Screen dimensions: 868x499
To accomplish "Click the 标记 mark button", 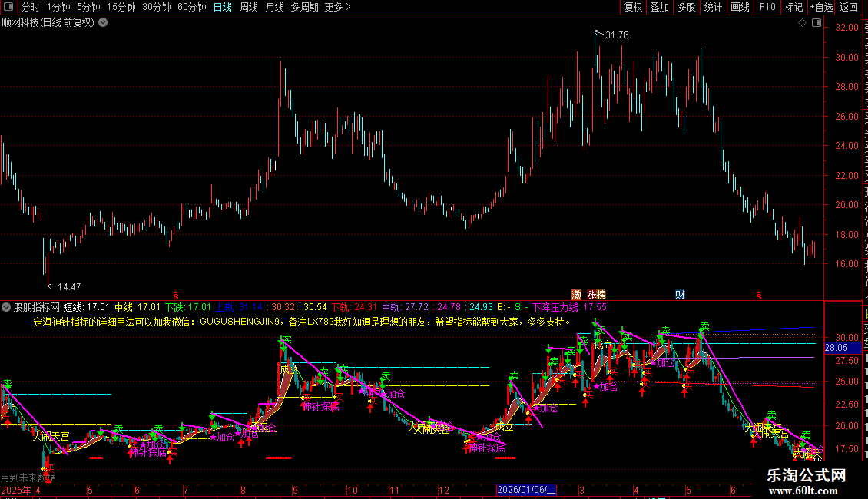I will click(x=793, y=7).
